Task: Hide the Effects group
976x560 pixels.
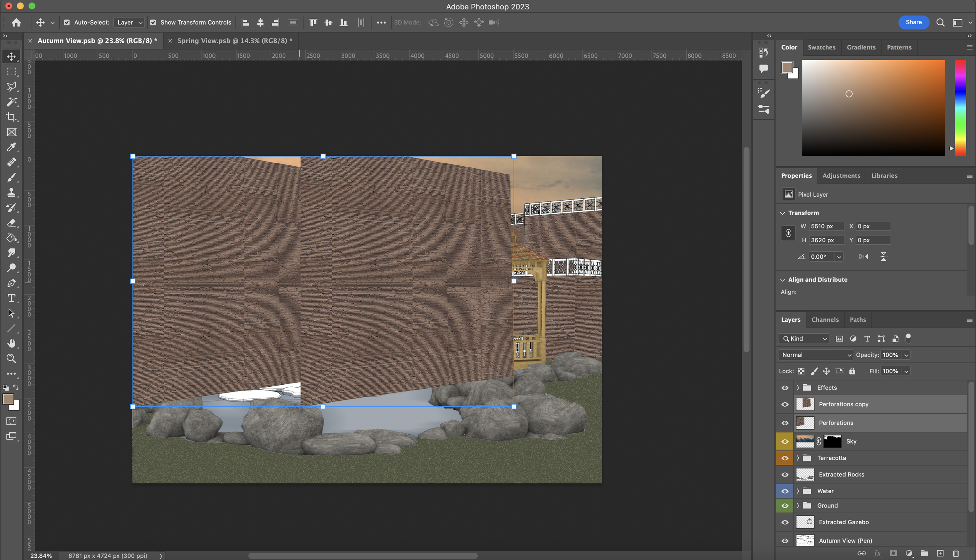Action: 785,388
